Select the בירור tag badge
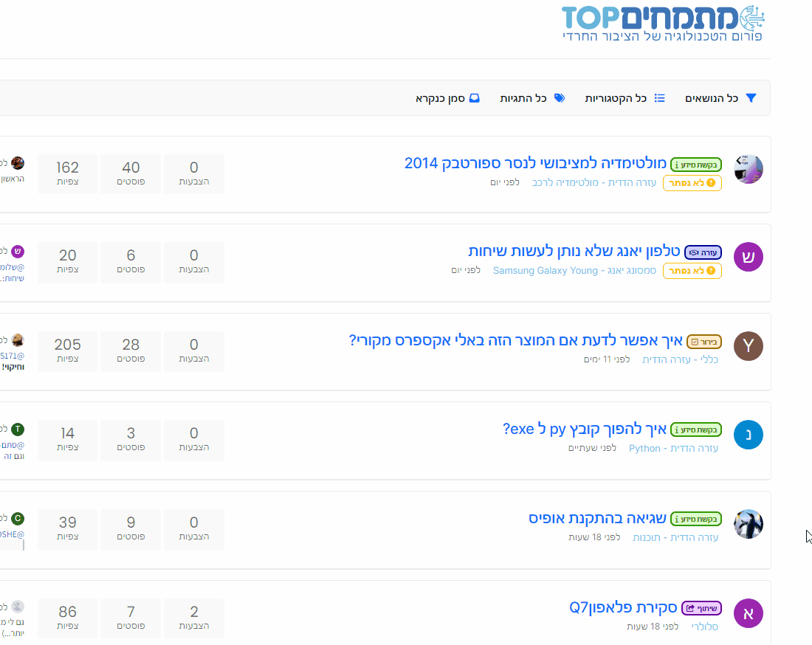 [703, 341]
